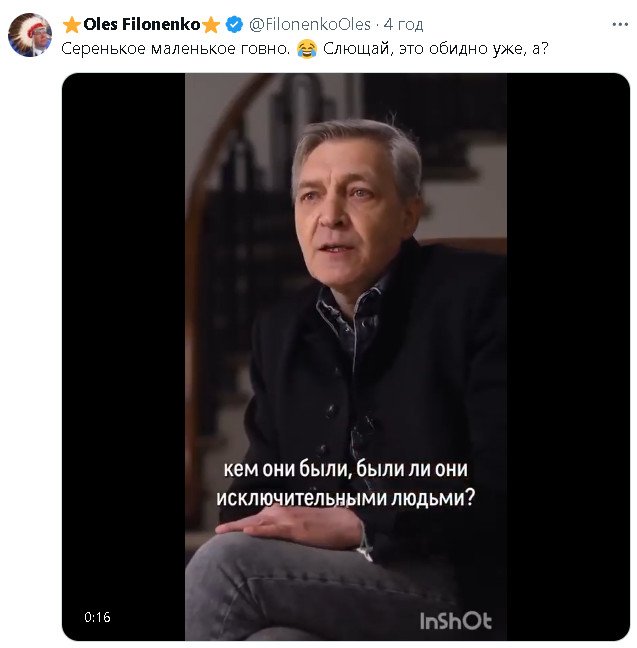Click the tweet text "Серенькое маленькое говно"

pyautogui.click(x=176, y=49)
